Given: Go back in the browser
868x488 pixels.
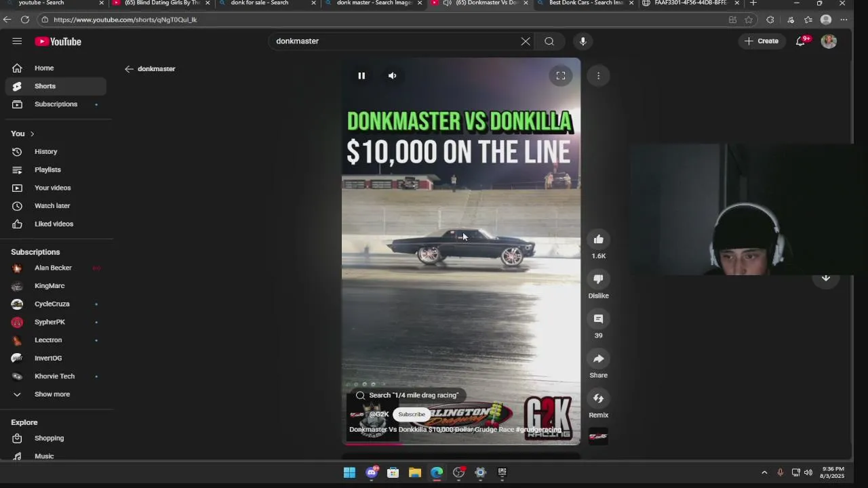Looking at the screenshot, I should click(x=7, y=20).
